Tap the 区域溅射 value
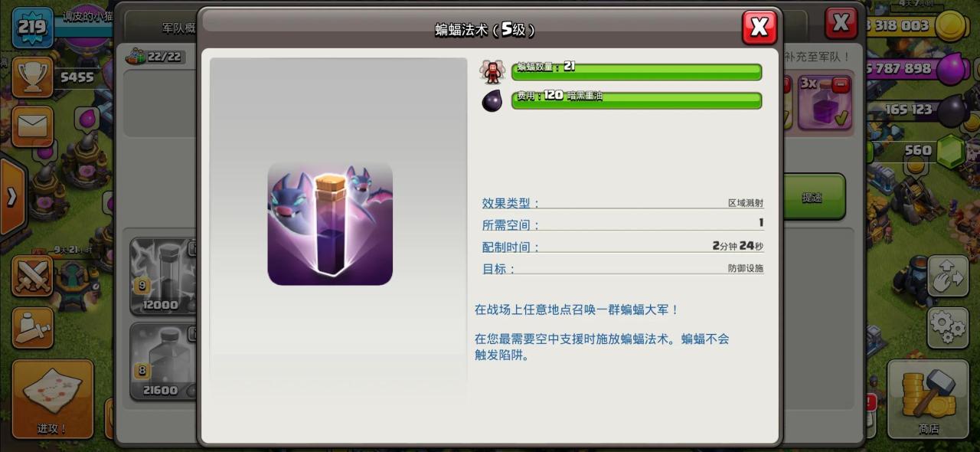The height and width of the screenshot is (452, 980). point(746,203)
